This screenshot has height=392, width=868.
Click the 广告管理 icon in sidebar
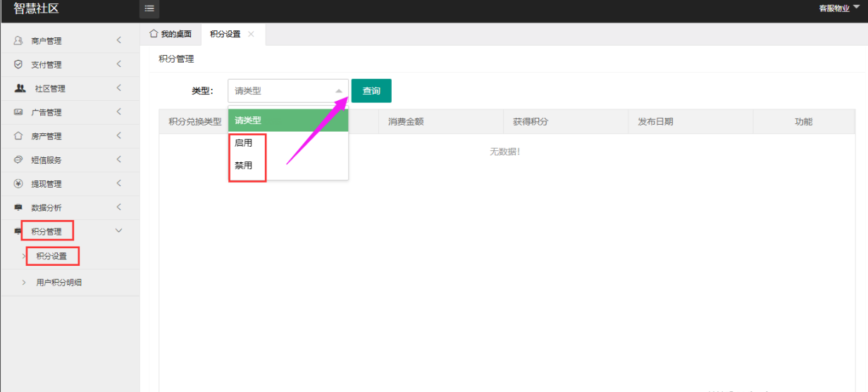18,113
